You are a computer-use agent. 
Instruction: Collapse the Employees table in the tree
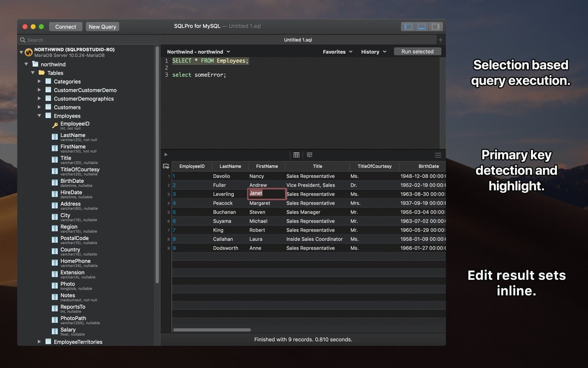click(x=40, y=116)
